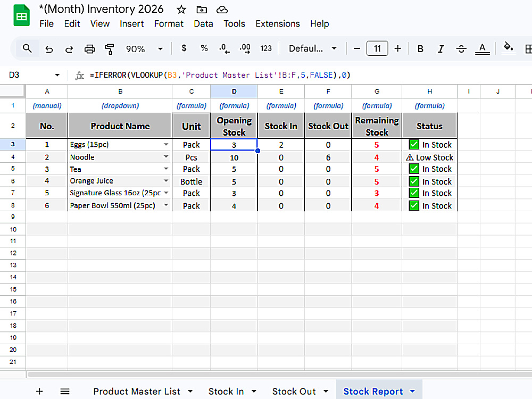The width and height of the screenshot is (532, 399).
Task: Switch to Stock In sheet tab
Action: tap(226, 391)
